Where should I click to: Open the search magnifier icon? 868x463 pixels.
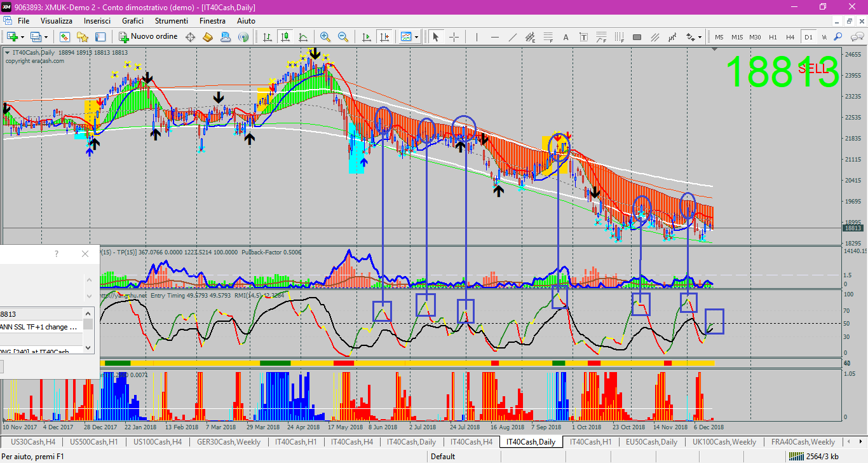tap(838, 36)
